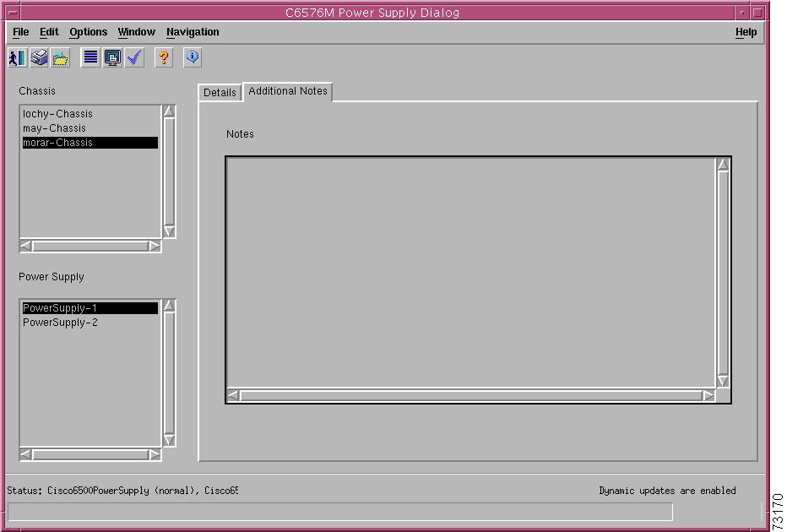Click Chassis list scroll right arrow

155,246
